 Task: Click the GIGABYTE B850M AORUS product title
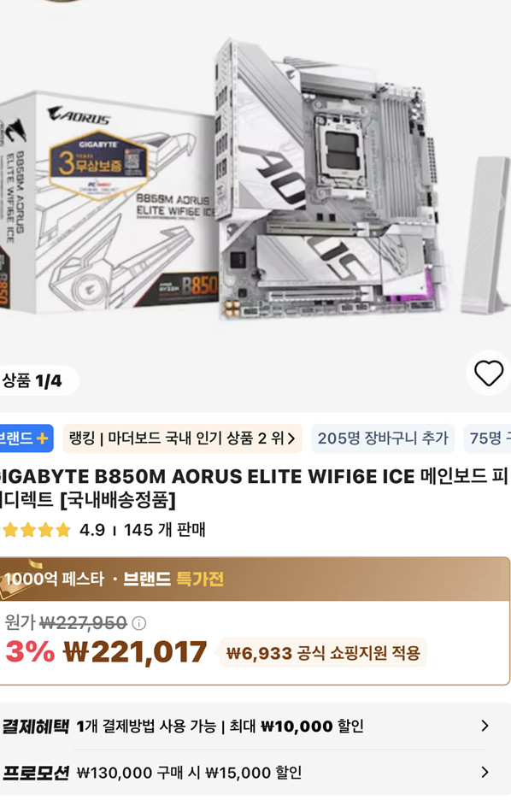tap(253, 488)
